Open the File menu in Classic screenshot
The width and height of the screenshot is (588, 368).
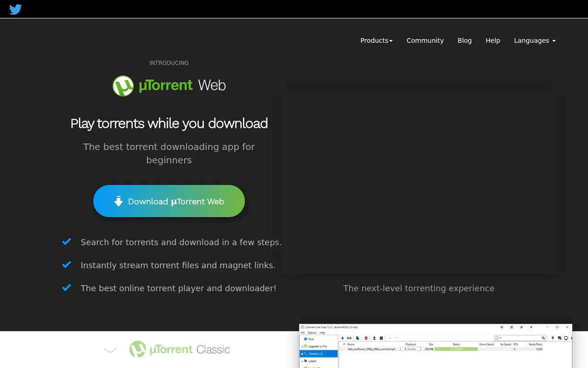(x=303, y=333)
